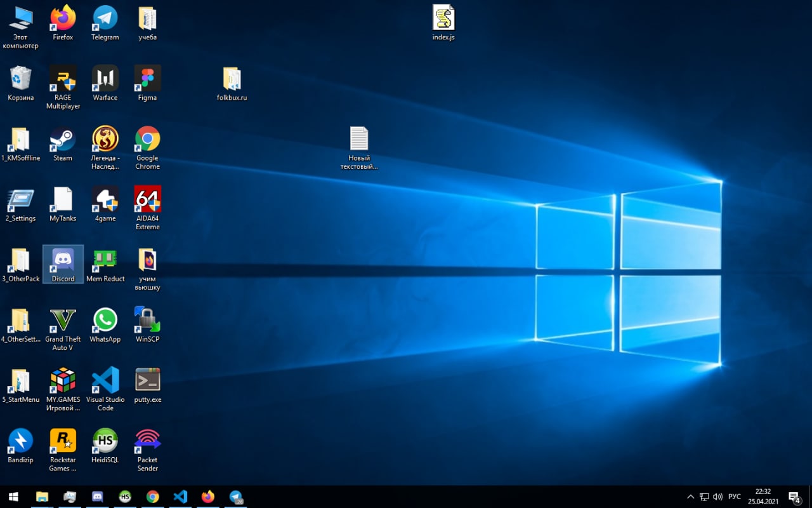Image resolution: width=812 pixels, height=508 pixels.
Task: Select the MY.GAMES Игровой shortcut
Action: coord(63,389)
